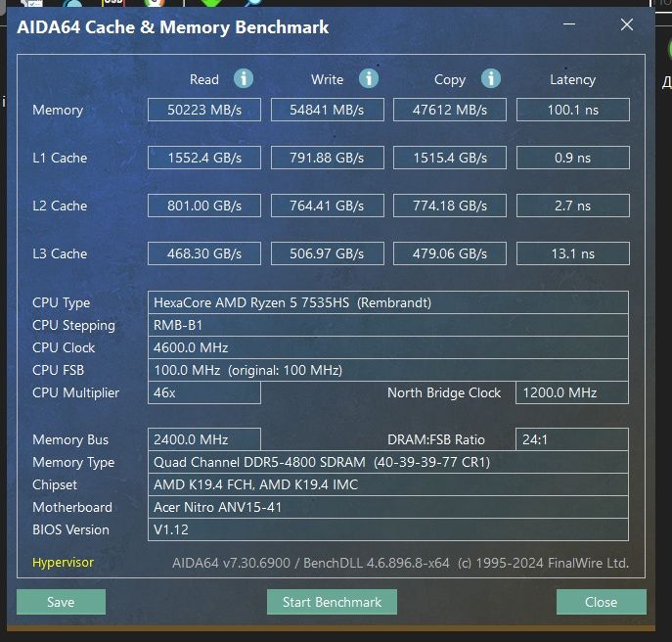Save the benchmark results
Image resolution: width=672 pixels, height=642 pixels.
tap(61, 602)
